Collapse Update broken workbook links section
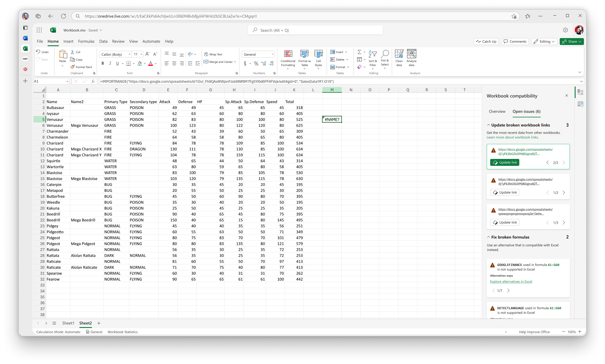Viewport: 605px width, 364px height. 488,125
